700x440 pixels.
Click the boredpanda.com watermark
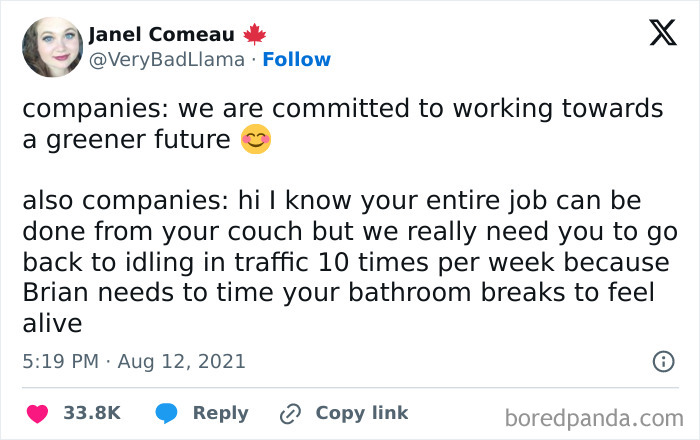[598, 415]
